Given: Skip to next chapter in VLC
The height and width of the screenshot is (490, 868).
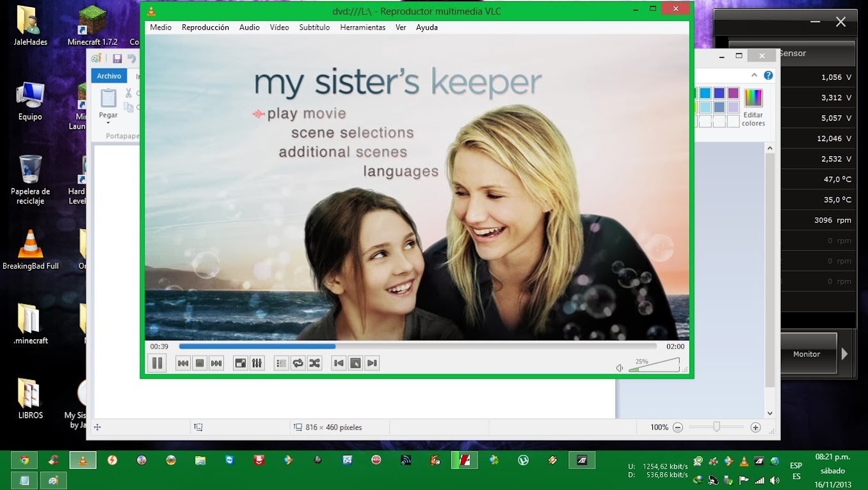Looking at the screenshot, I should click(216, 363).
